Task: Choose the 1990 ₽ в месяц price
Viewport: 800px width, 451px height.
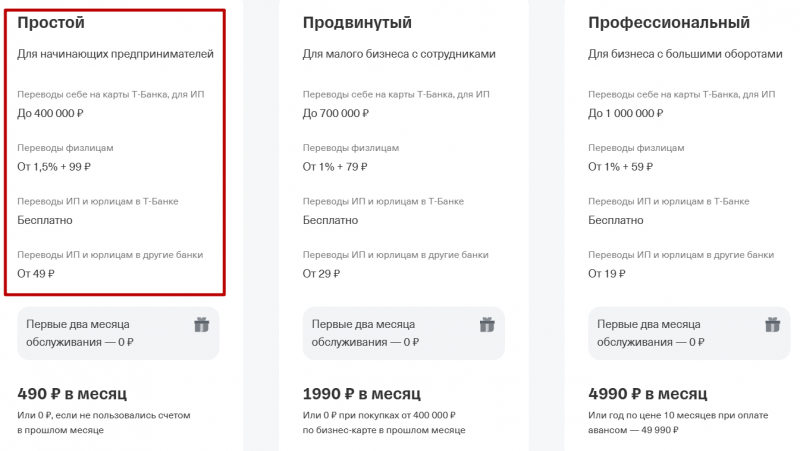Action: point(361,393)
